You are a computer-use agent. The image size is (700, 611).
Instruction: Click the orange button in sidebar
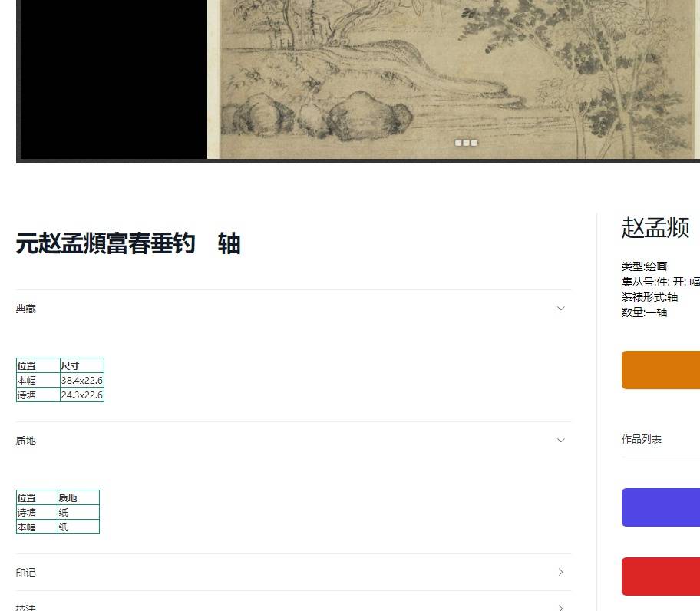point(661,370)
